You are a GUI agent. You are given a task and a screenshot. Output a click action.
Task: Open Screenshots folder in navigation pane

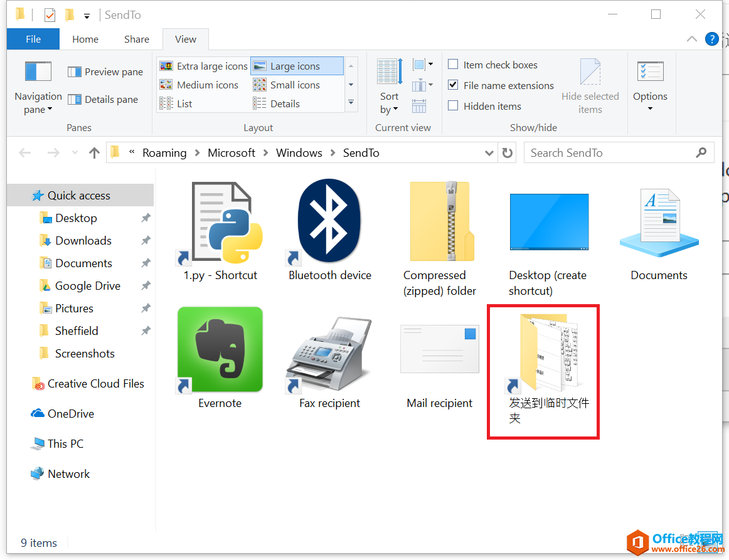click(85, 354)
